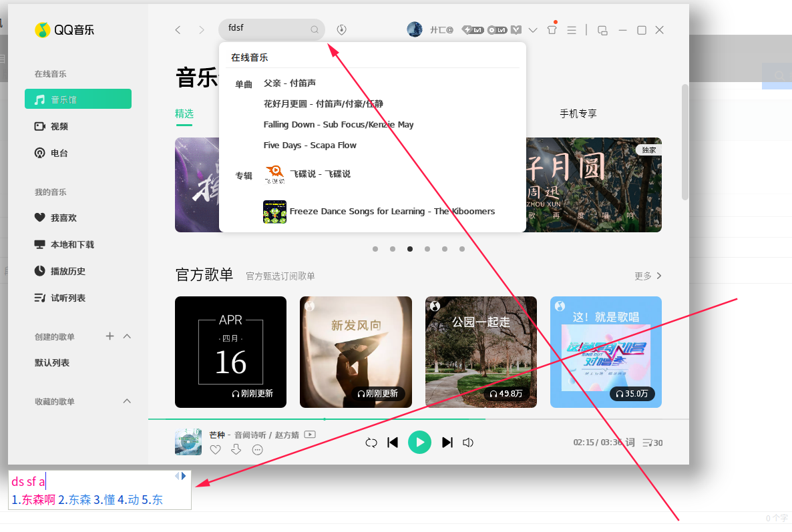Click the search field containing fdsf

click(x=271, y=29)
